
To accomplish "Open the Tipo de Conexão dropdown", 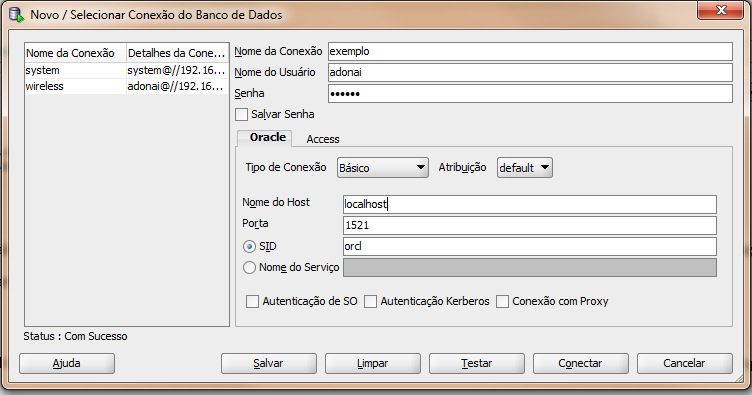I will click(x=383, y=168).
